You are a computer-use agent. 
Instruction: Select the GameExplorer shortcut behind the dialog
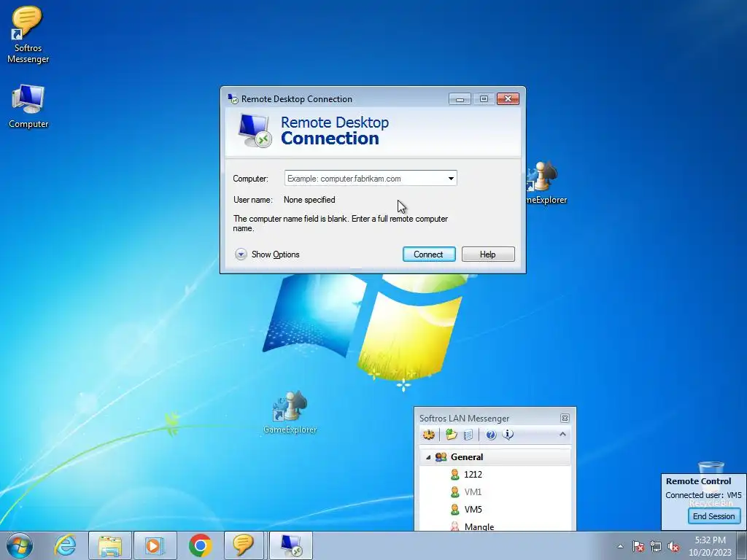546,183
